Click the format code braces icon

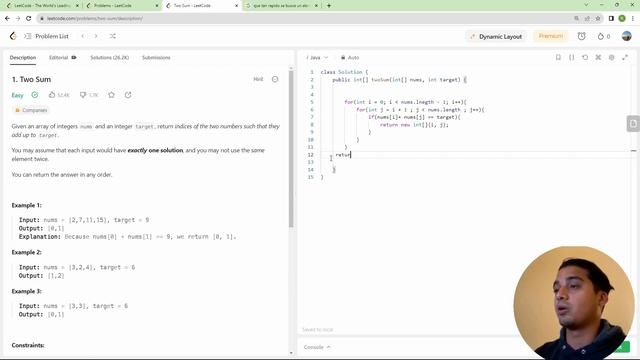click(571, 58)
